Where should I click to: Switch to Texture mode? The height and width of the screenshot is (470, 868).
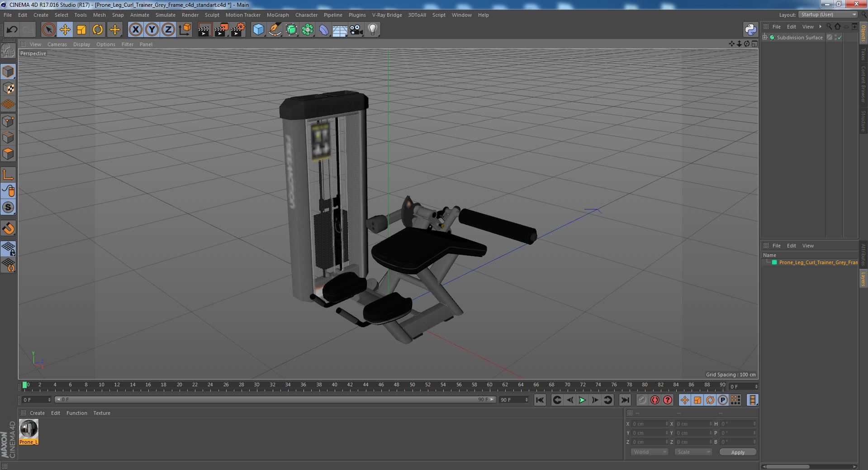(8, 88)
